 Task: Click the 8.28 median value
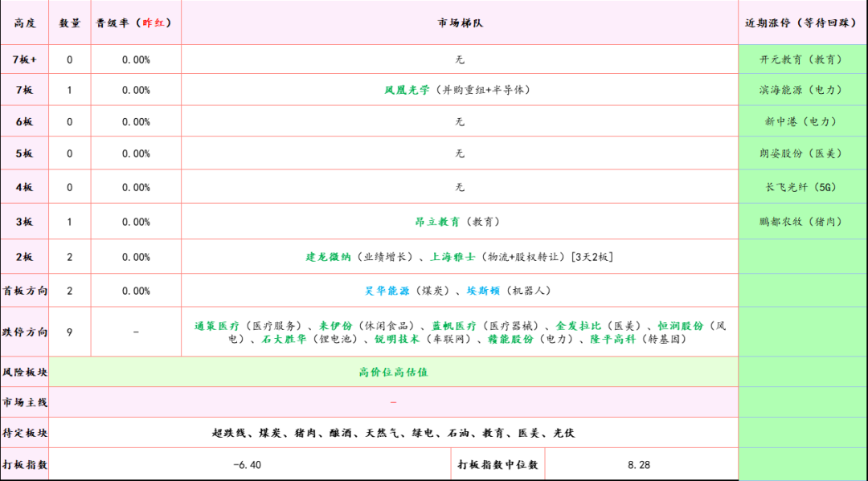(639, 465)
